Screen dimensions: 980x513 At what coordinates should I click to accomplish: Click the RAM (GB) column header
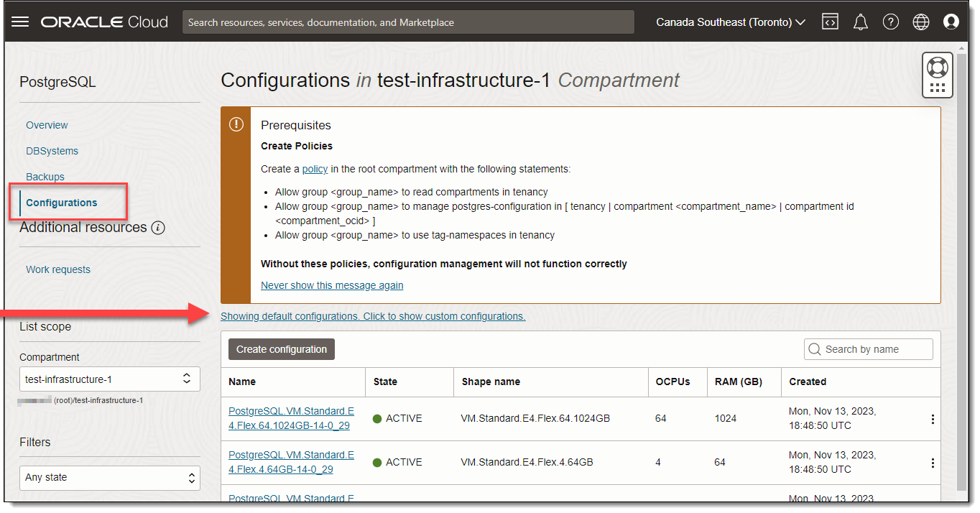pos(739,382)
